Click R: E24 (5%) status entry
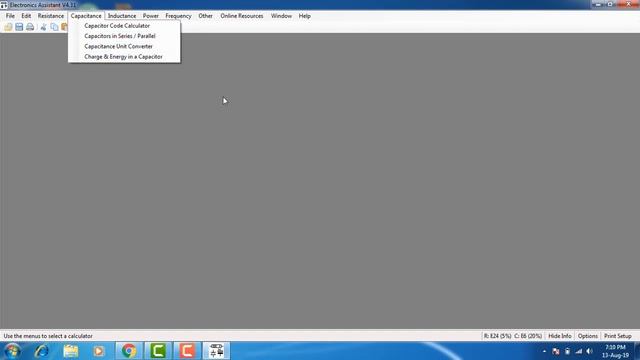This screenshot has height=360, width=640. point(497,336)
